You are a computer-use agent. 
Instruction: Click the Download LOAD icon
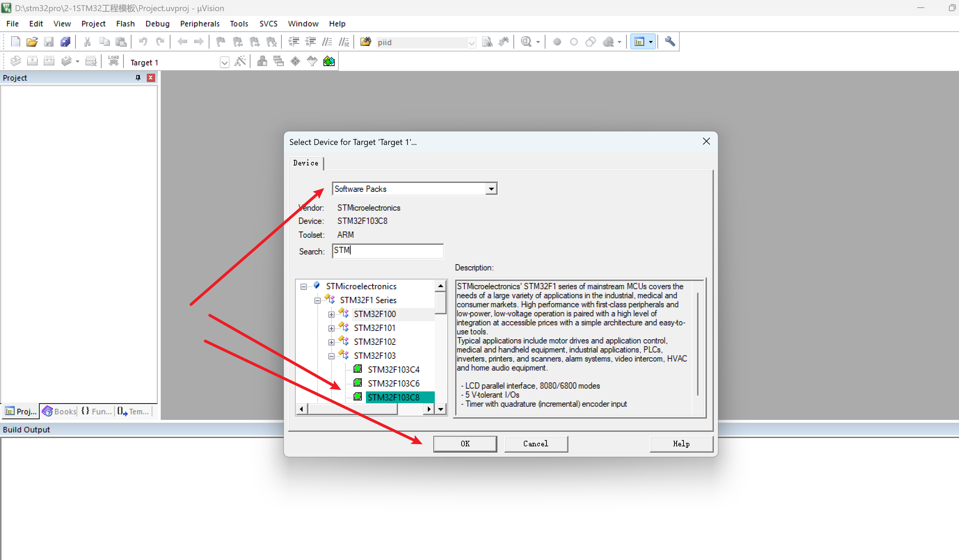113,61
